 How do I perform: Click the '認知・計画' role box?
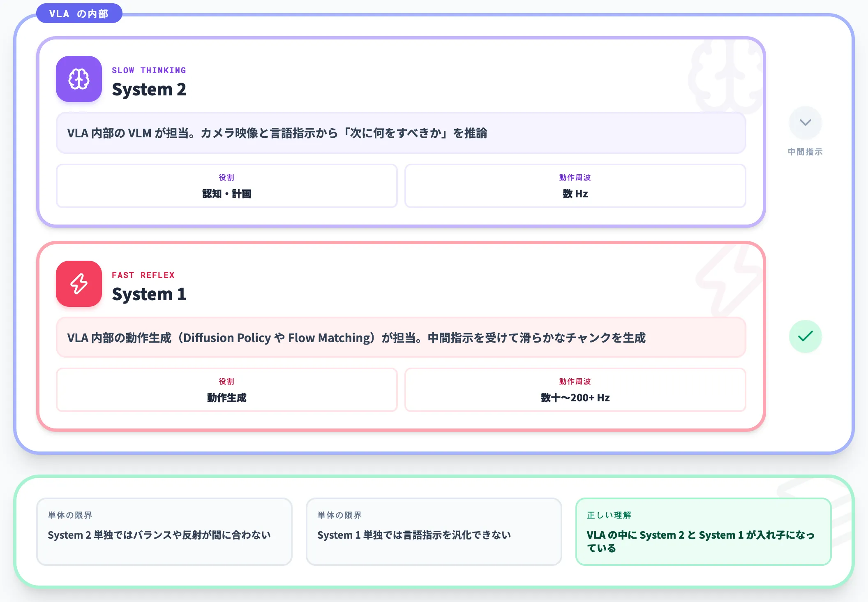(x=227, y=186)
